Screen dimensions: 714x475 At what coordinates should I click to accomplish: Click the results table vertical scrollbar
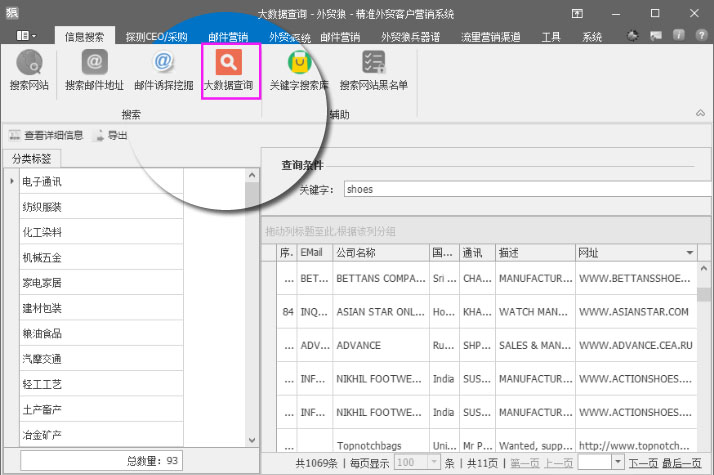point(706,350)
